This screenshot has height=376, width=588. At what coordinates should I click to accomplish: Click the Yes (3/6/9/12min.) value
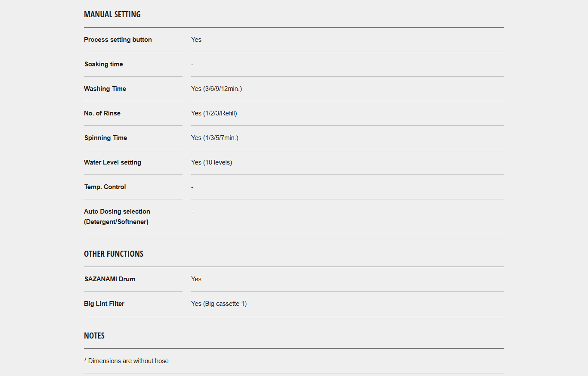217,89
